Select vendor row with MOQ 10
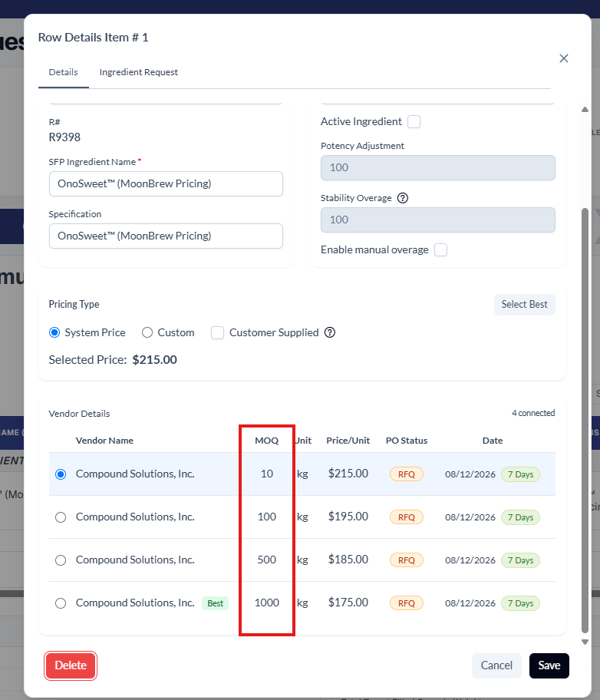The image size is (600, 700). click(61, 474)
